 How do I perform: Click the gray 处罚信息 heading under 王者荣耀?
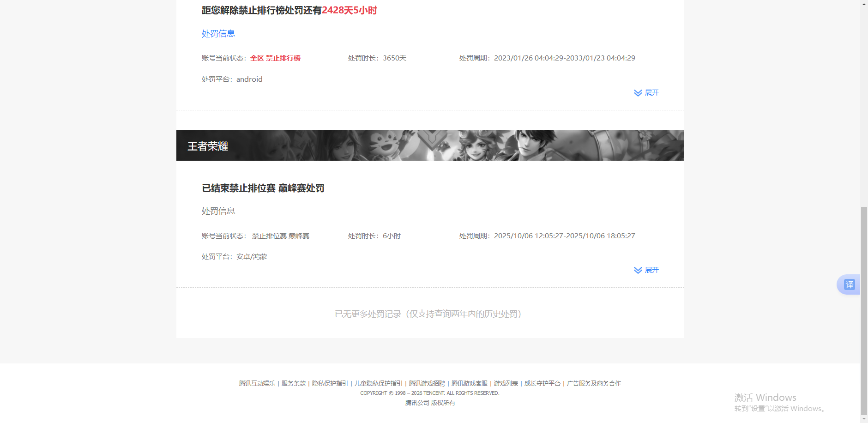tap(218, 211)
